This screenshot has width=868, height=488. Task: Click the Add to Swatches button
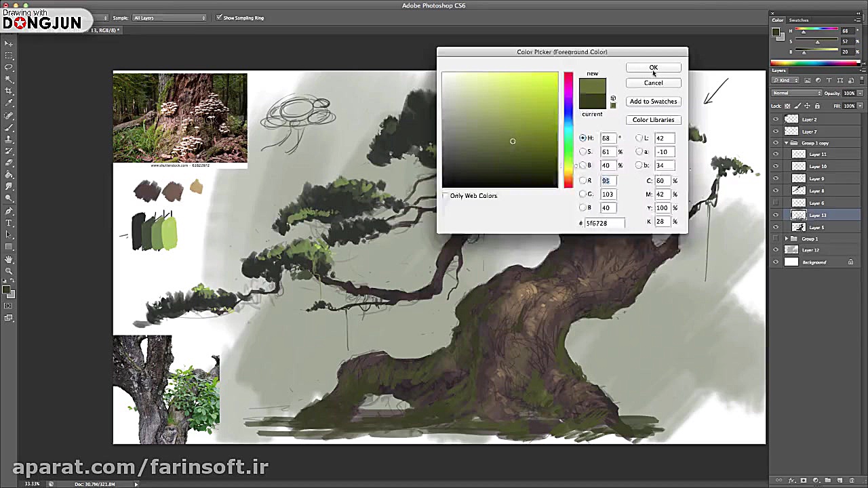tap(653, 102)
